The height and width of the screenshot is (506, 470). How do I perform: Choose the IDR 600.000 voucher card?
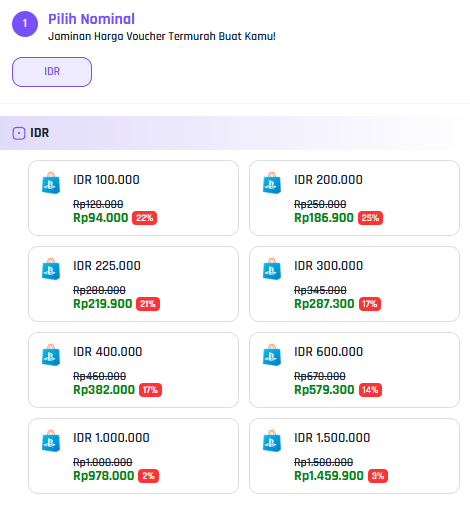[x=354, y=370]
